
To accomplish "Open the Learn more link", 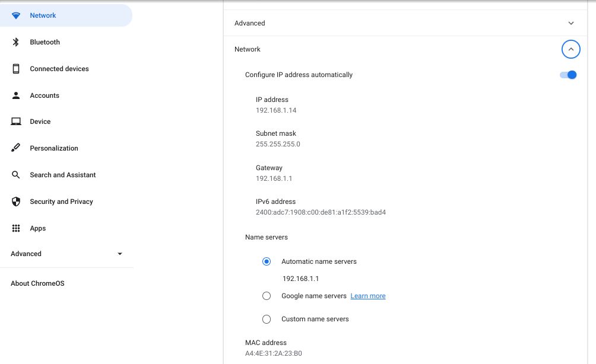I will point(367,296).
